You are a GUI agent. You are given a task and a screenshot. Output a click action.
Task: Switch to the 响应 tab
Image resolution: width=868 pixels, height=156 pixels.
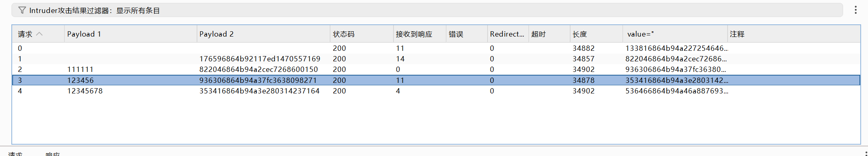click(x=53, y=154)
